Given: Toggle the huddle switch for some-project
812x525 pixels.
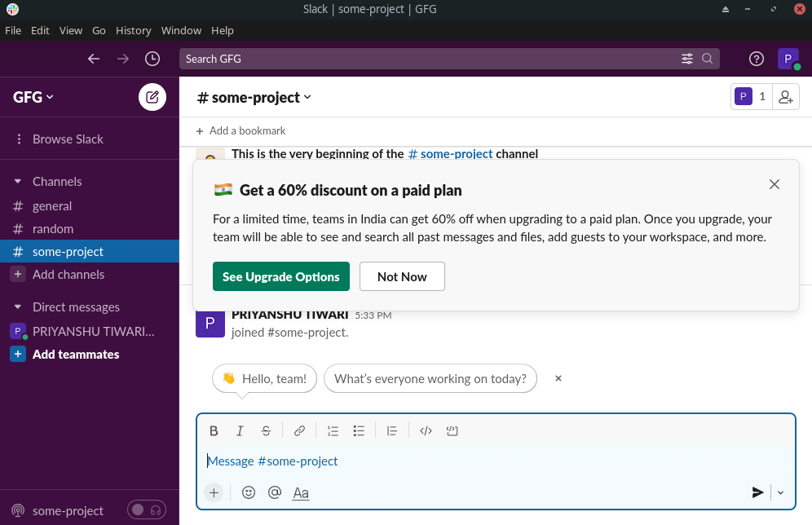Looking at the screenshot, I should pos(147,510).
